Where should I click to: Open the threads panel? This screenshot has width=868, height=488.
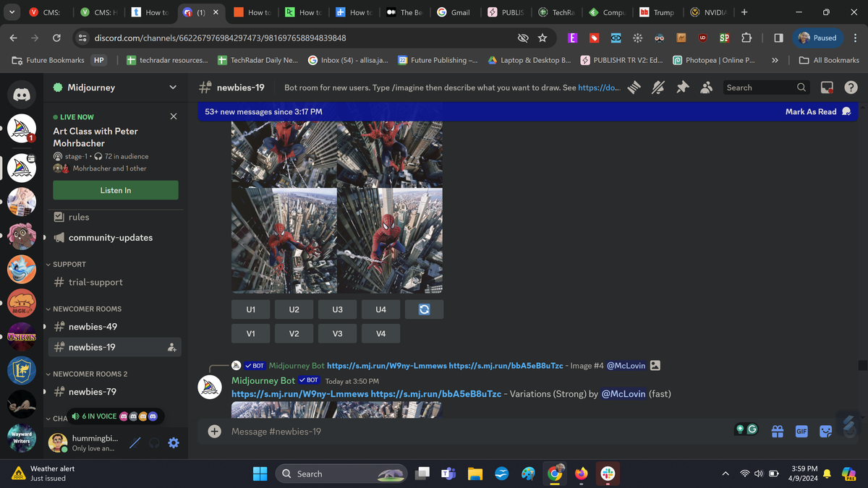[633, 87]
